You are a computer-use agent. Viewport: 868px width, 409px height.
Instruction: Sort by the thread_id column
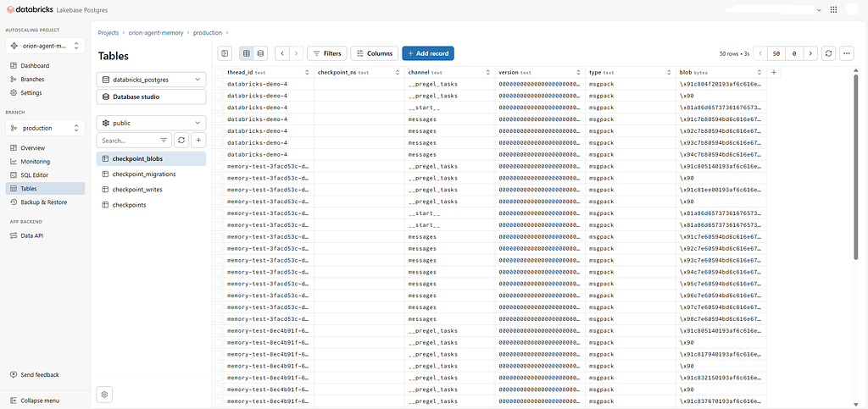(x=307, y=73)
